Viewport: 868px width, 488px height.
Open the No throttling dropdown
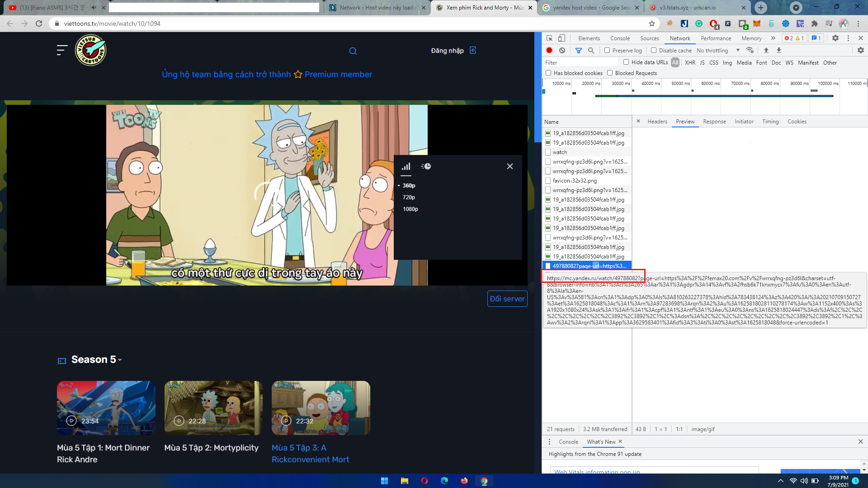click(718, 51)
